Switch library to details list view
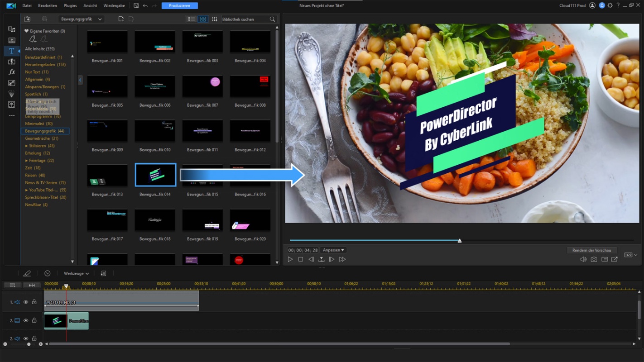 click(x=192, y=19)
